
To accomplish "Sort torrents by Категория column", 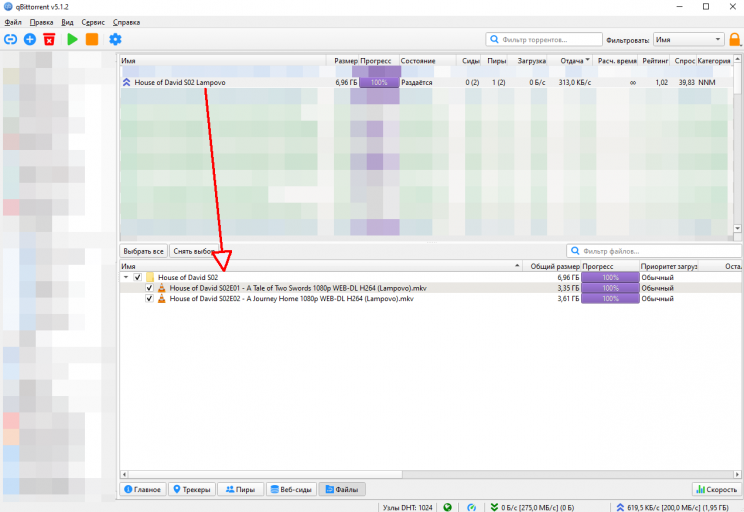I will [x=714, y=61].
